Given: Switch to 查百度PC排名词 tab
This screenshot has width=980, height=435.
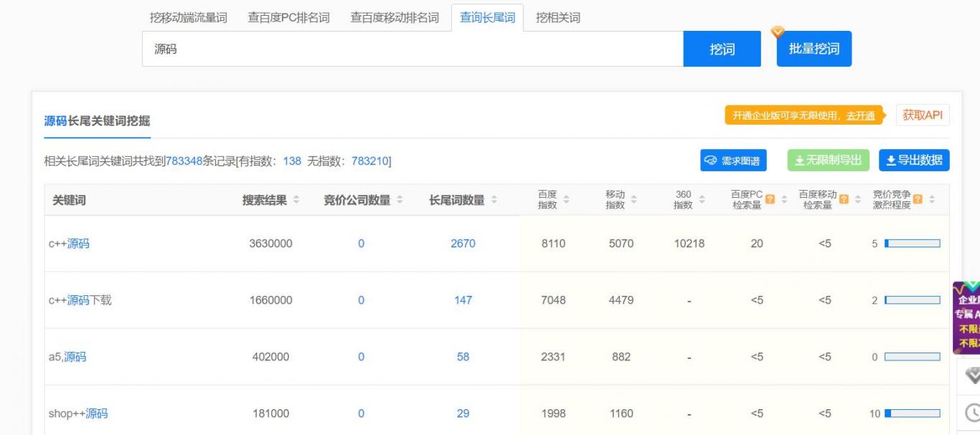Looking at the screenshot, I should click(288, 18).
